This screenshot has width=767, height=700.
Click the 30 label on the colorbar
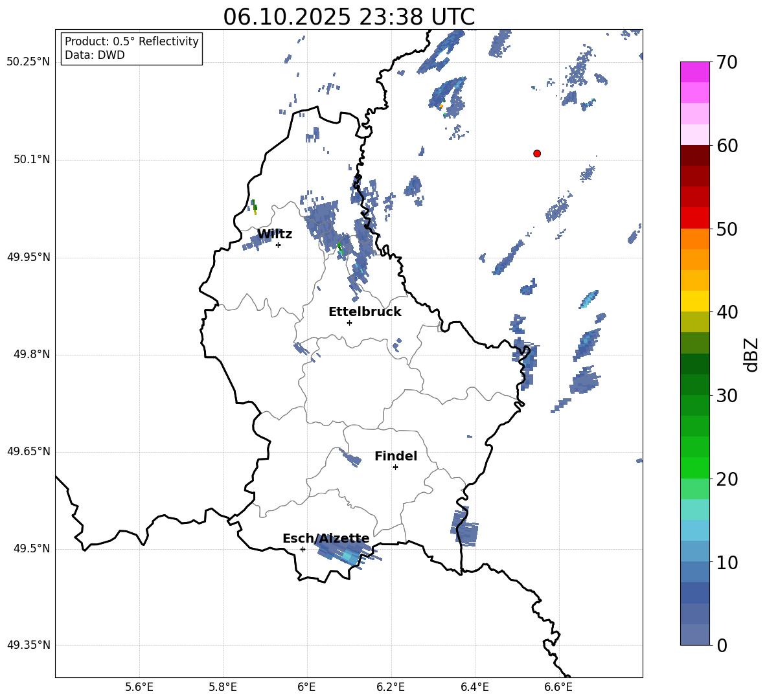[727, 396]
